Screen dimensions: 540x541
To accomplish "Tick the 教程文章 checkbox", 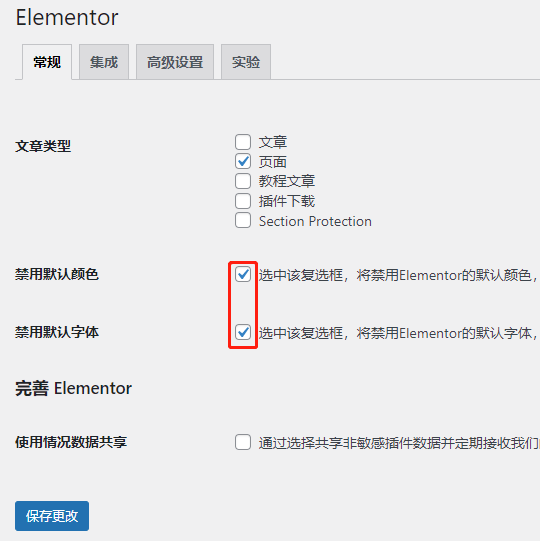I will 243,181.
